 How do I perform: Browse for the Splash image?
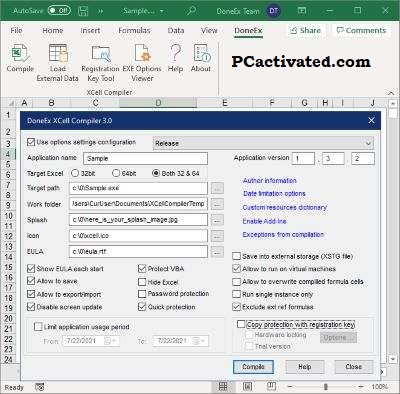pos(217,220)
